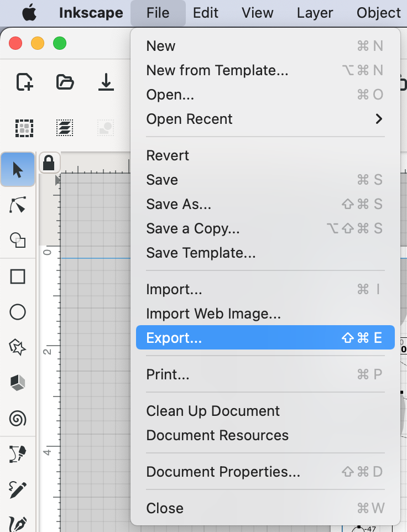Choose Save Template... entry
Screen dimensions: 407x532
(x=265, y=253)
